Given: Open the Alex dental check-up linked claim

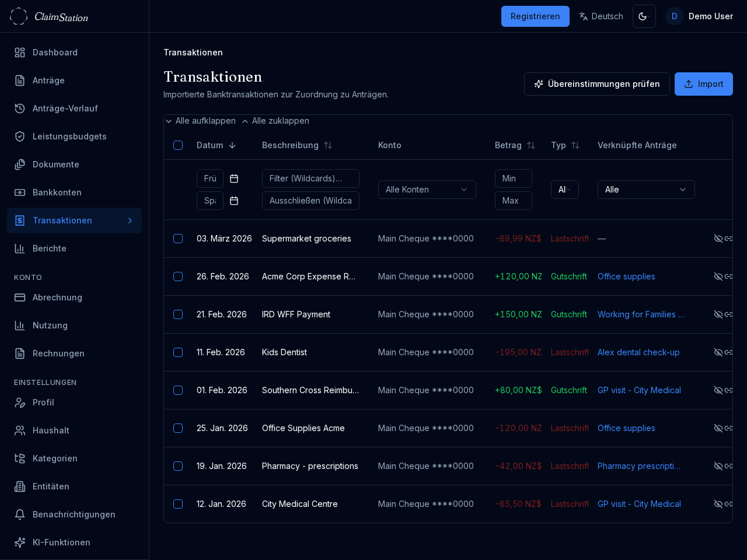Looking at the screenshot, I should point(638,352).
